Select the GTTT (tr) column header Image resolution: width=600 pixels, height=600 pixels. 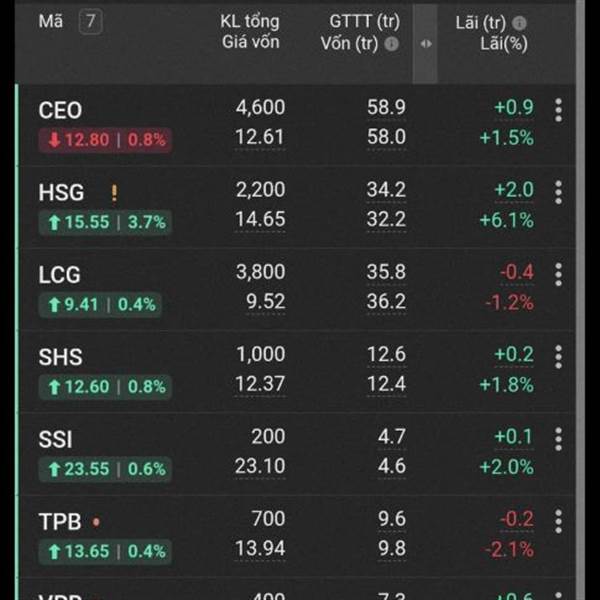click(x=365, y=21)
